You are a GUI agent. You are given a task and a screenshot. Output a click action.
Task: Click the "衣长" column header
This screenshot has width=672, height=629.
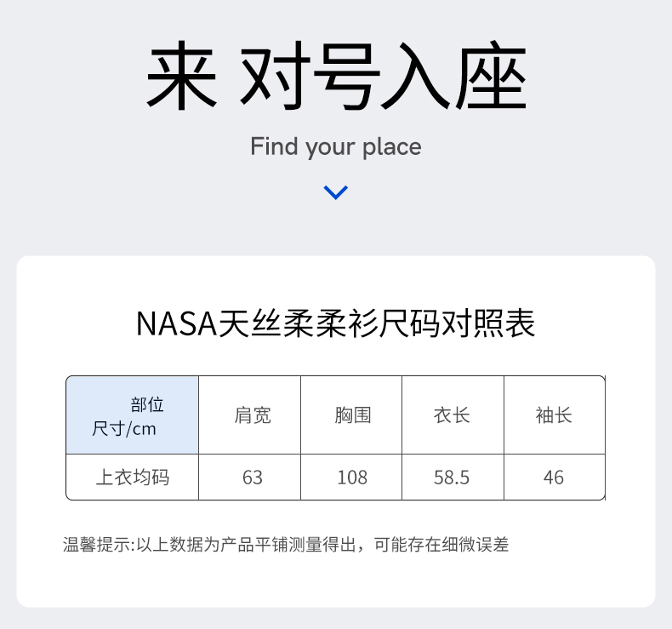(452, 415)
